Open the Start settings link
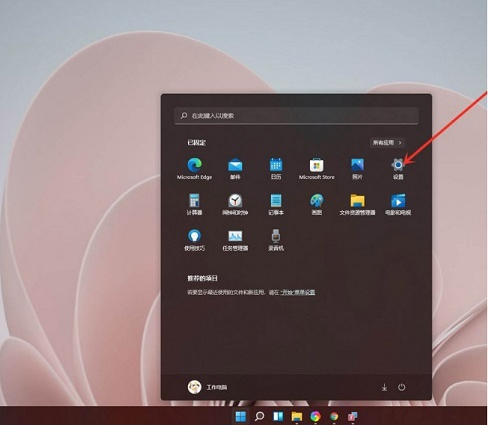Screen dimensions: 489x425 (297, 292)
